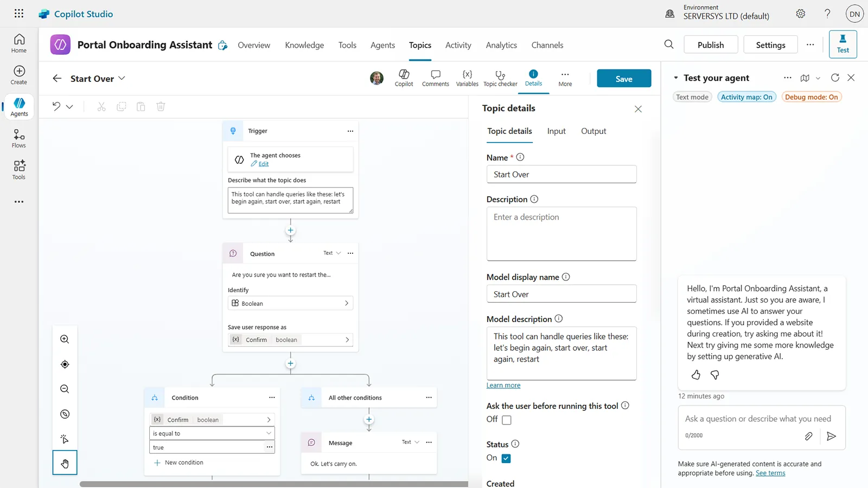Viewport: 868px width, 488px height.
Task: Switch to the Knowledge tab
Action: pos(304,45)
